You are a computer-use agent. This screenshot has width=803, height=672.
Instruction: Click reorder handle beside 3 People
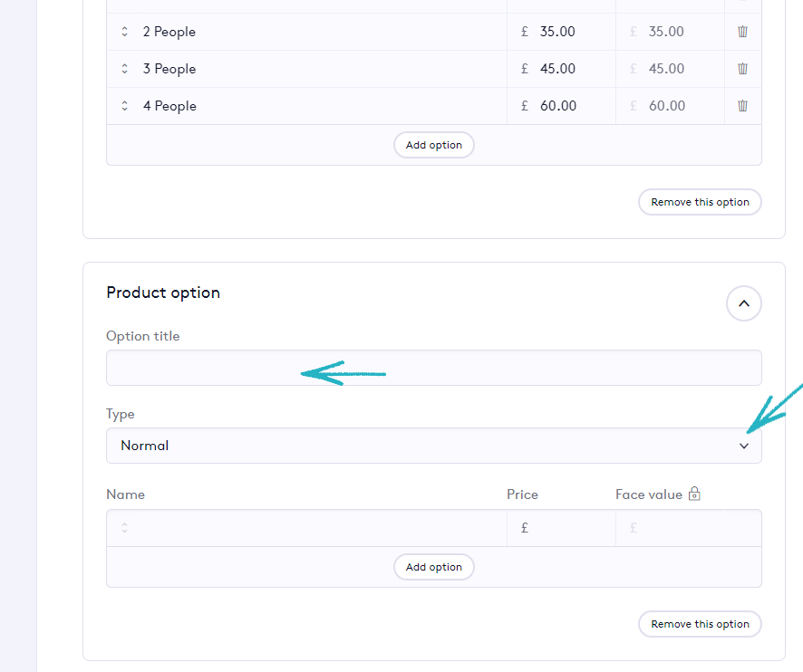(x=124, y=69)
